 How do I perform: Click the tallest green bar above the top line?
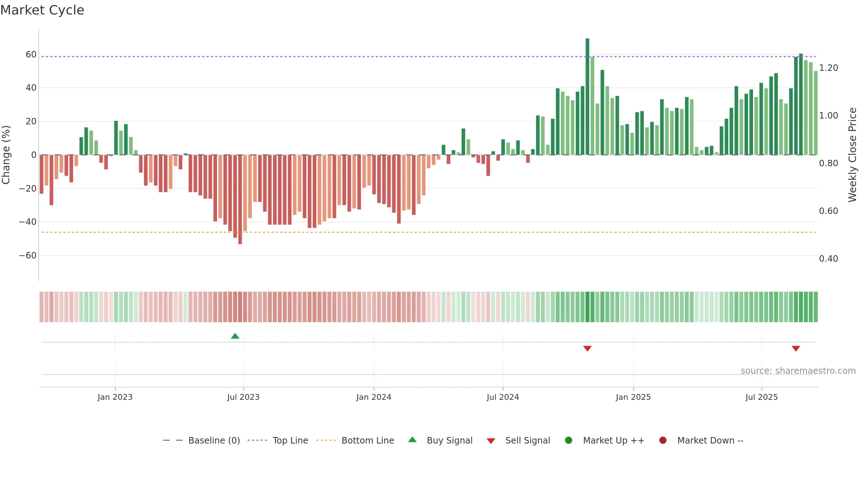[x=587, y=97]
